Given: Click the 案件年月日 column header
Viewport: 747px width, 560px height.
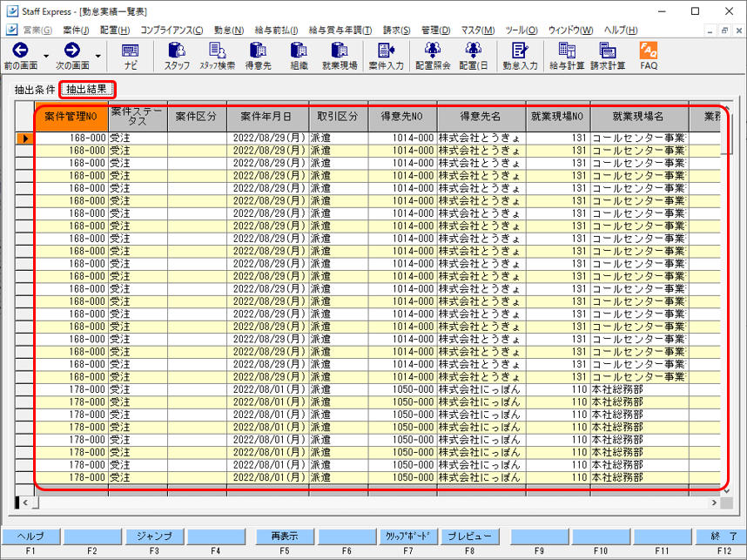Looking at the screenshot, I should 268,117.
